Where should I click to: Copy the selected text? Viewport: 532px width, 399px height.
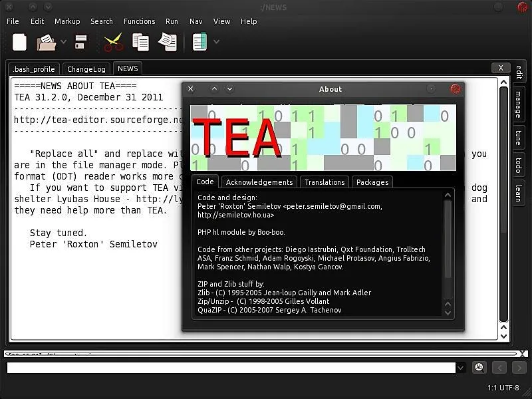140,42
